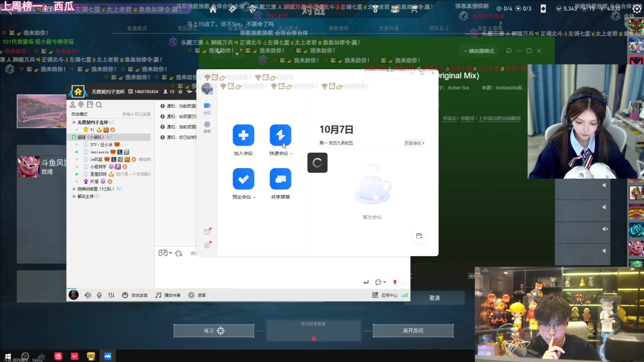Image resolution: width=644 pixels, height=362 pixels.
Task: Open NetEase Cloud Music taskbar icon
Action: click(58, 356)
